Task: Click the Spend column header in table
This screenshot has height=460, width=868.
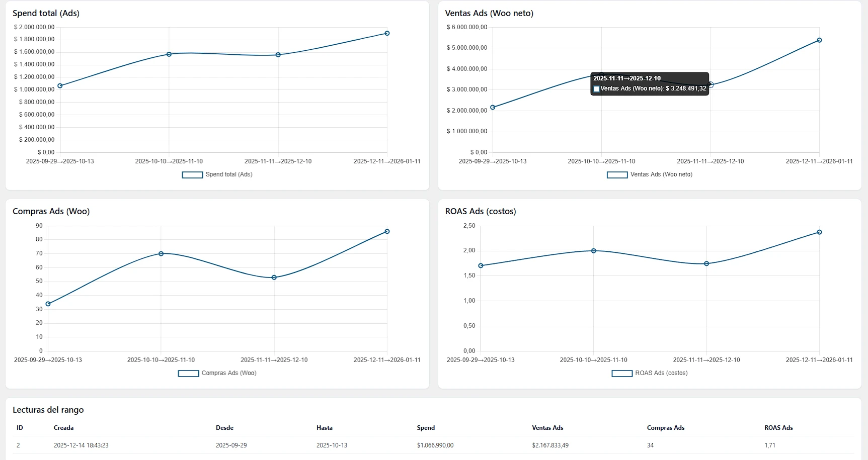Action: pos(426,428)
